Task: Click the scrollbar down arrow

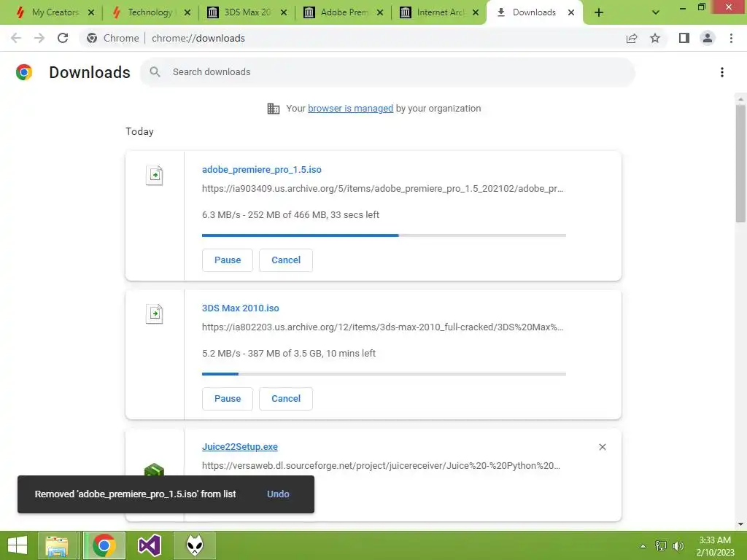Action: 740,524
